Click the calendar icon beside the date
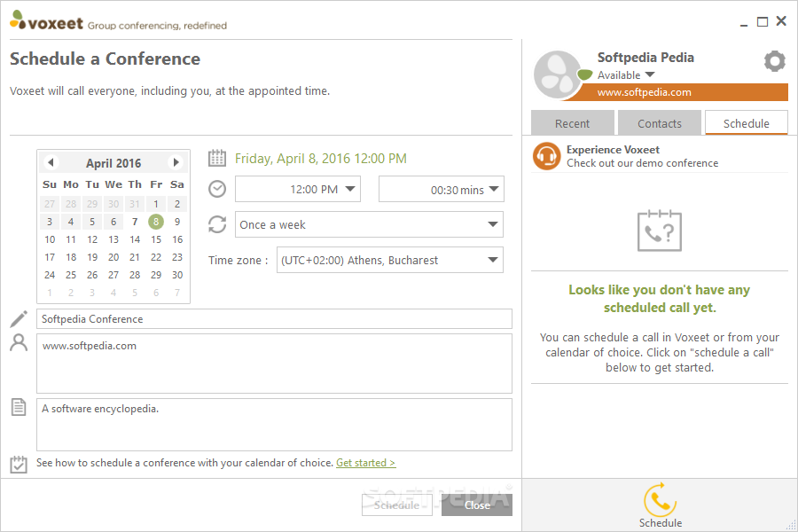The height and width of the screenshot is (532, 798). tap(217, 159)
